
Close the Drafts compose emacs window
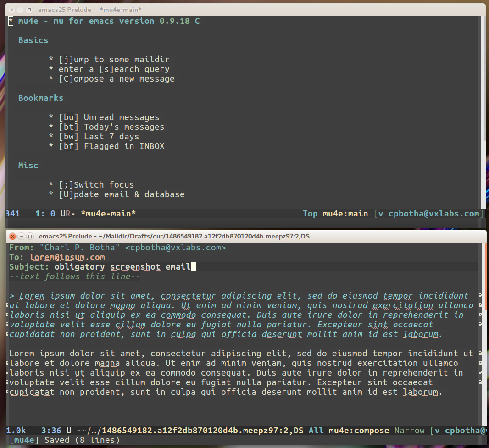[x=12, y=236]
